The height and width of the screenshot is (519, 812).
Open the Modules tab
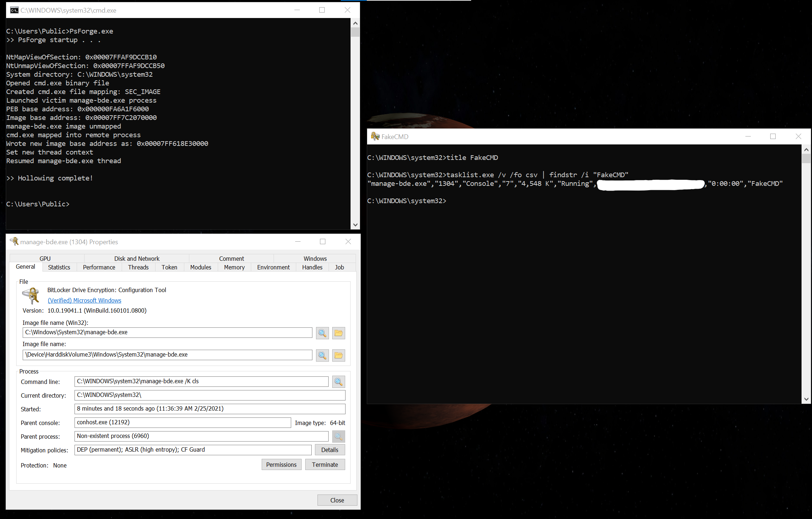coord(200,267)
